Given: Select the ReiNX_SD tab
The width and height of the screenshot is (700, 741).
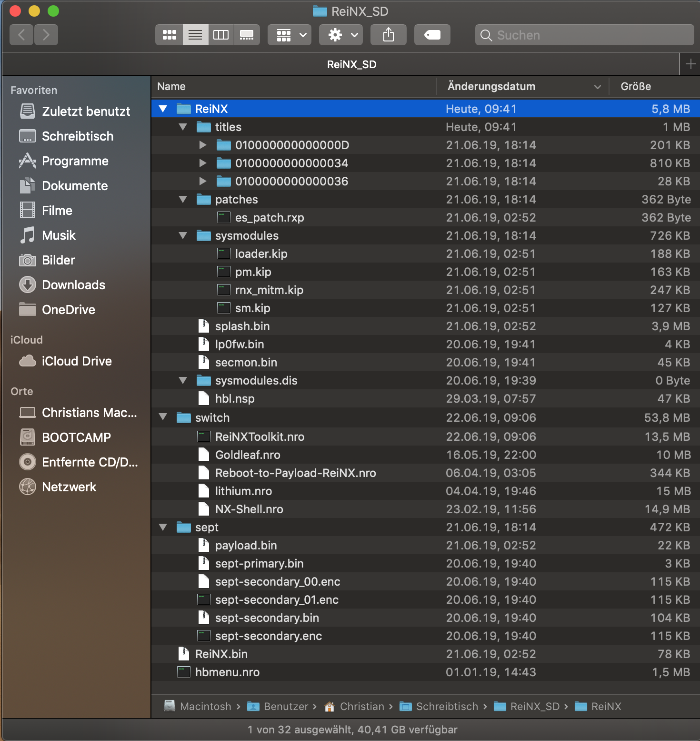Looking at the screenshot, I should click(351, 64).
